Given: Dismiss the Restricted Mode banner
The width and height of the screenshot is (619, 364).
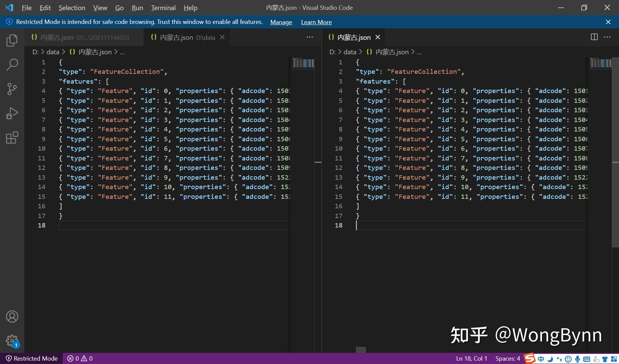Looking at the screenshot, I should (x=608, y=22).
